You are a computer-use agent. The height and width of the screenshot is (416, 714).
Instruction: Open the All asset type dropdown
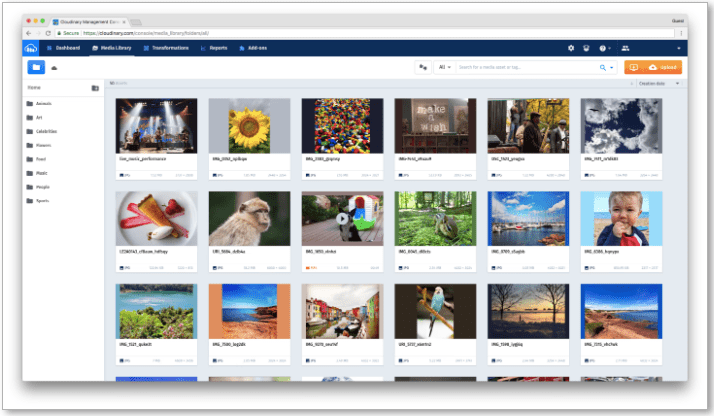[x=444, y=67]
